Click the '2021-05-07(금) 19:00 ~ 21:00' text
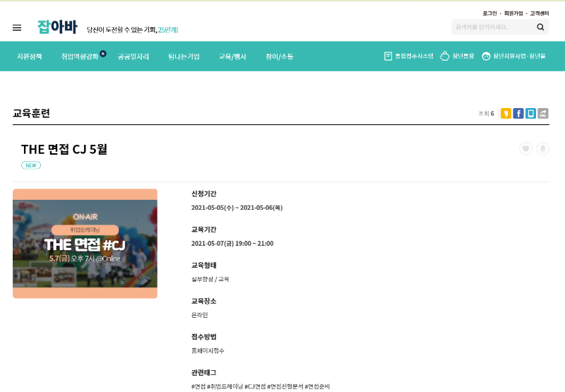This screenshot has height=392, width=565. point(232,244)
